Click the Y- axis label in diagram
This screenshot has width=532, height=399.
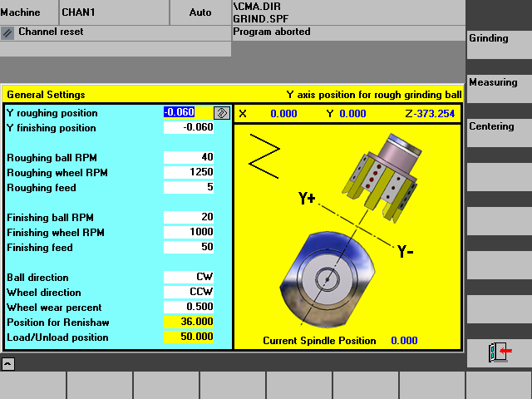pyautogui.click(x=405, y=252)
